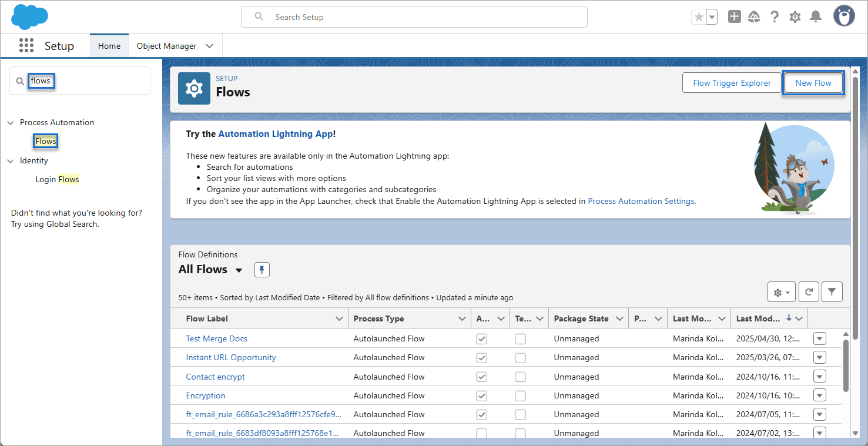This screenshot has width=868, height=446.
Task: Click the flows list vertical scrollbar
Action: [x=846, y=364]
